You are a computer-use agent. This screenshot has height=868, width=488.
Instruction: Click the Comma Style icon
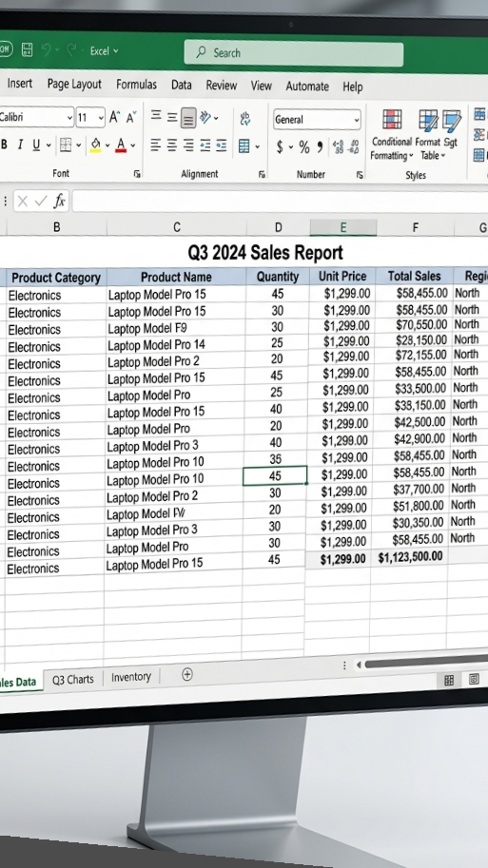tap(320, 146)
